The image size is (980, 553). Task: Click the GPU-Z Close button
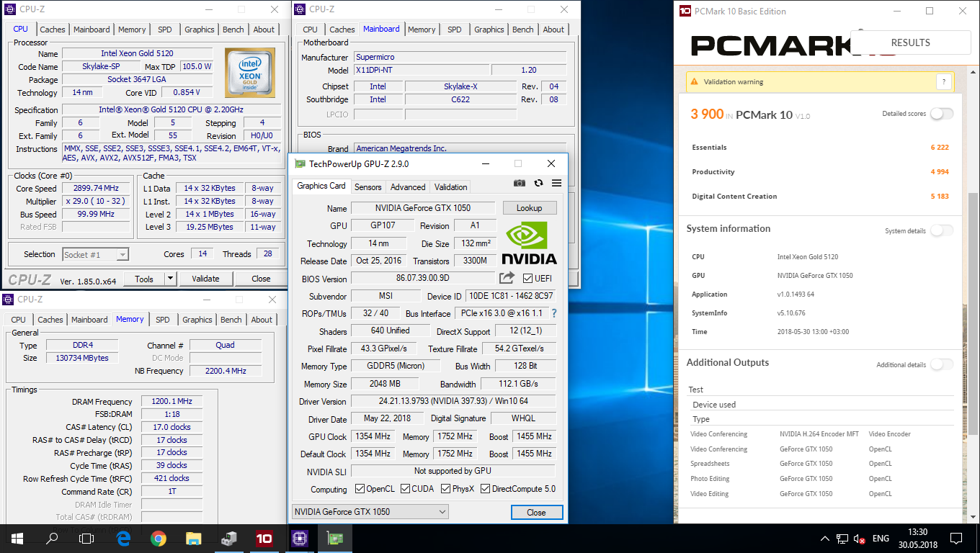click(x=536, y=513)
